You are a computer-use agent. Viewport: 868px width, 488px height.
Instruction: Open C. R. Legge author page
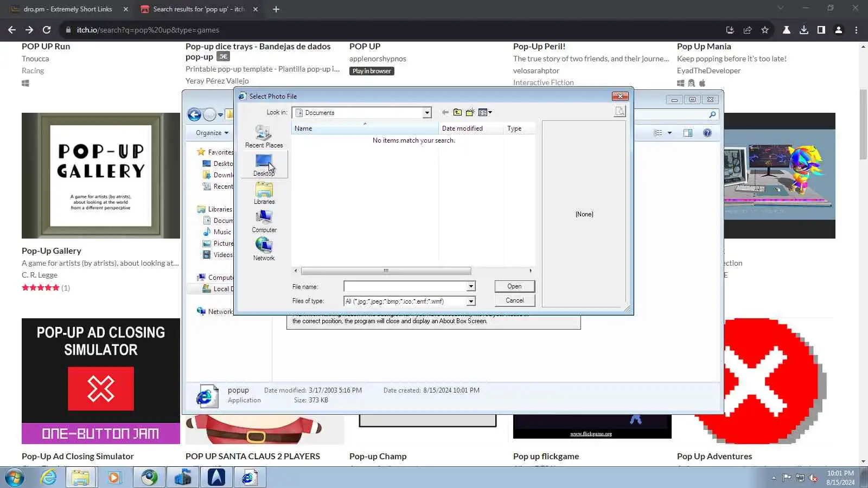40,275
